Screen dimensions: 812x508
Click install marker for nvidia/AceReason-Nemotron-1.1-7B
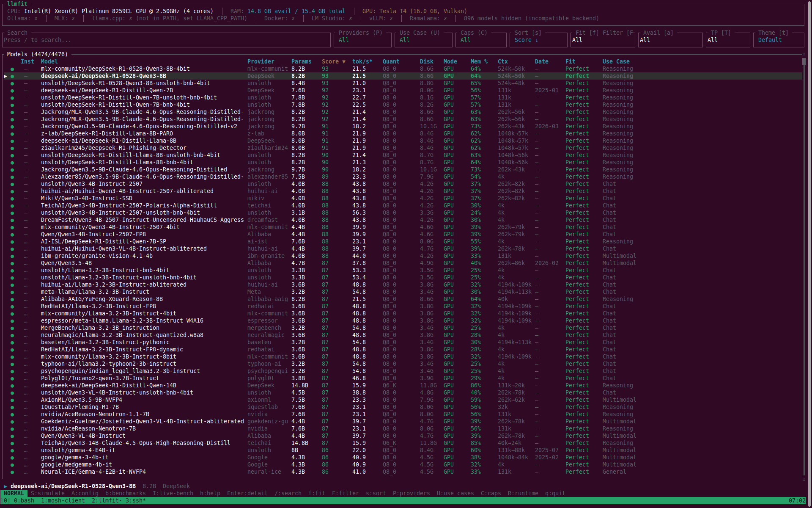(26, 414)
